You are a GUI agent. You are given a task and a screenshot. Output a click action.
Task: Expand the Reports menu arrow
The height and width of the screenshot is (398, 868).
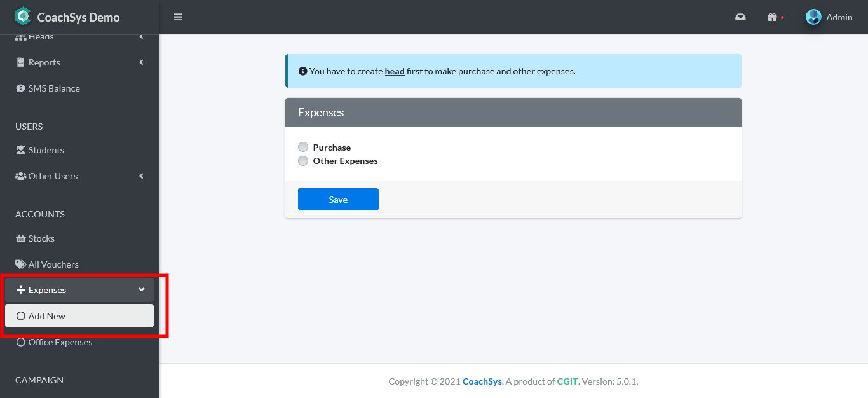(x=141, y=62)
